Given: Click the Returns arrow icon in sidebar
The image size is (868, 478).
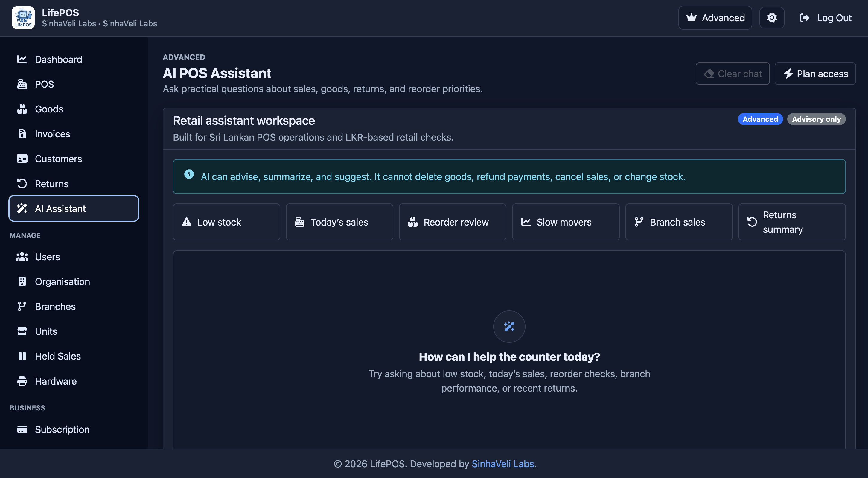Looking at the screenshot, I should pyautogui.click(x=22, y=184).
